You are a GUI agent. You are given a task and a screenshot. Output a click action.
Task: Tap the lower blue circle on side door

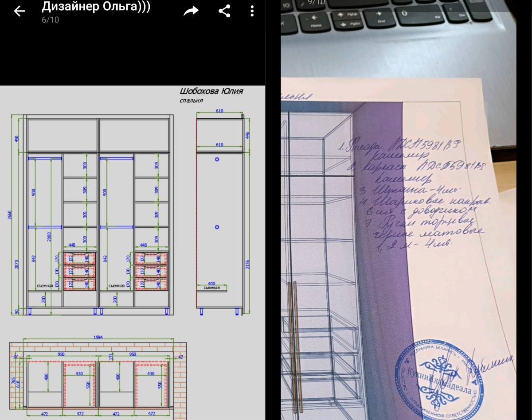[217, 227]
